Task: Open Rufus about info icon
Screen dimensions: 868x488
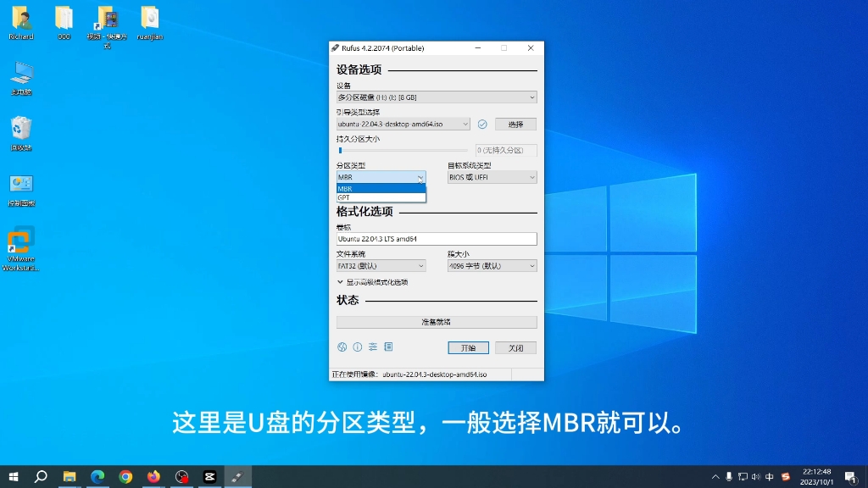Action: 358,347
